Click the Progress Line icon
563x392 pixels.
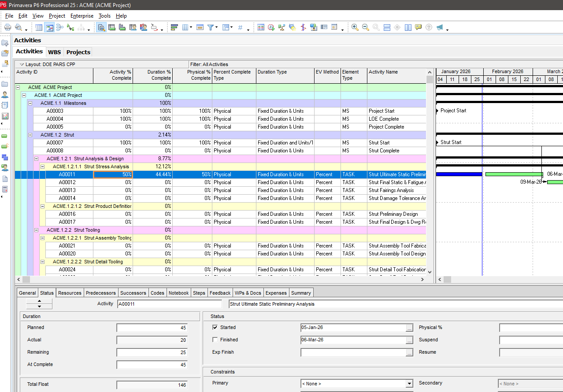303,27
